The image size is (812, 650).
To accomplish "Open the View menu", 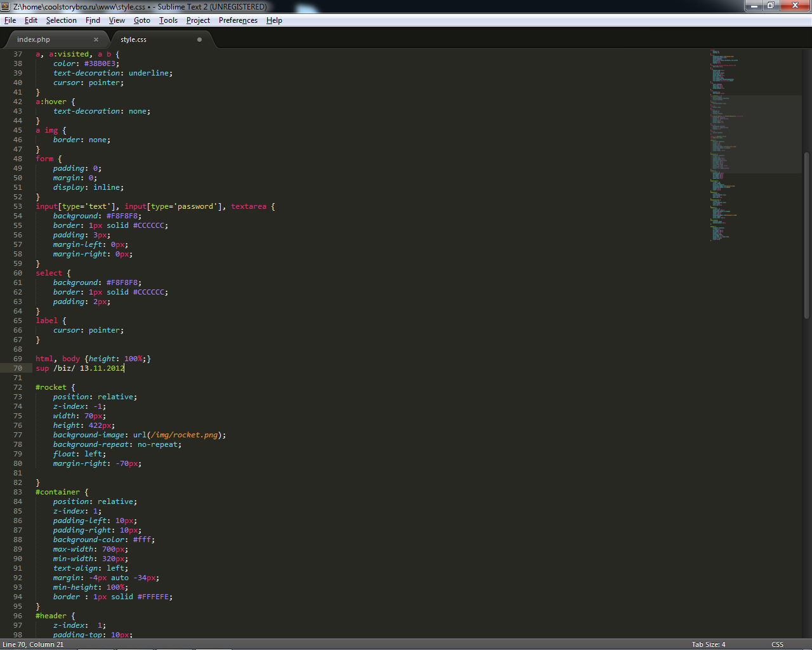I will [117, 20].
